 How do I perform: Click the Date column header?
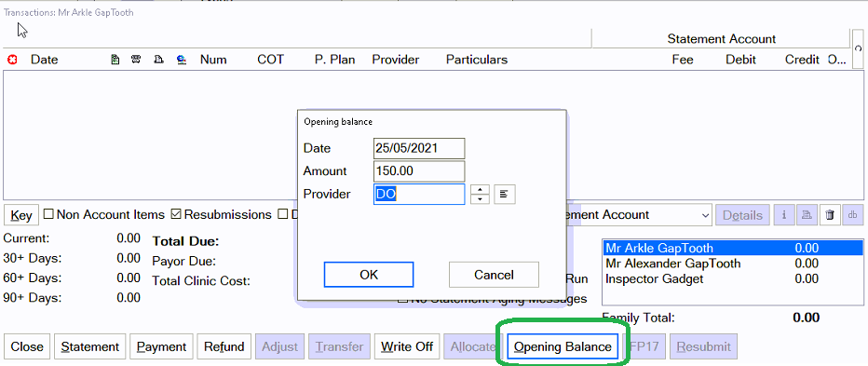45,60
